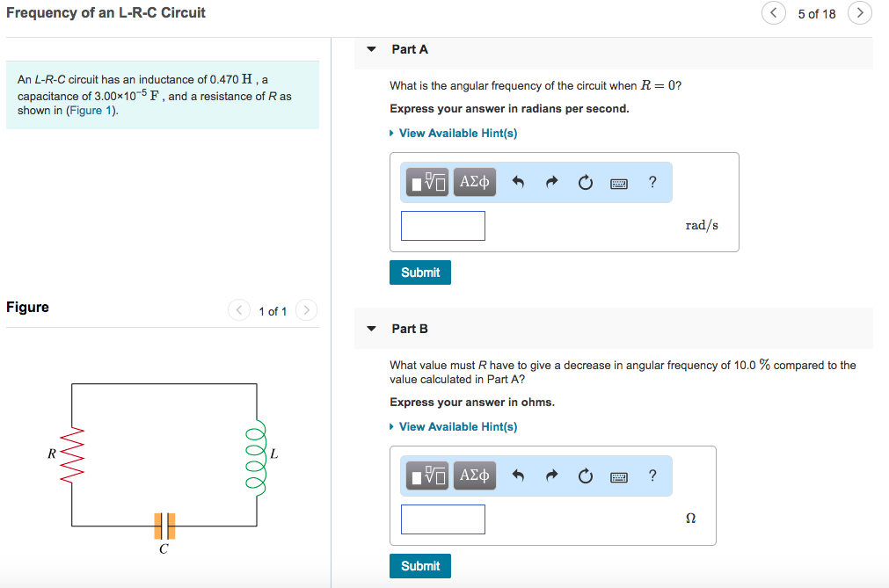The image size is (889, 588).
Task: Expand View Available Hint(s) for Part A
Action: (457, 133)
